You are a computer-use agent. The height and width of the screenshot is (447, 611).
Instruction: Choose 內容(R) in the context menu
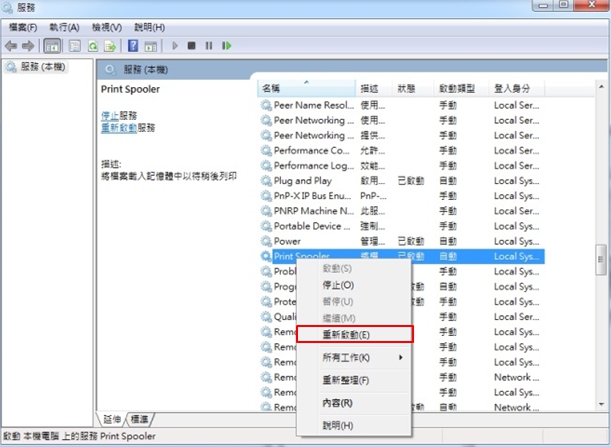tap(336, 403)
